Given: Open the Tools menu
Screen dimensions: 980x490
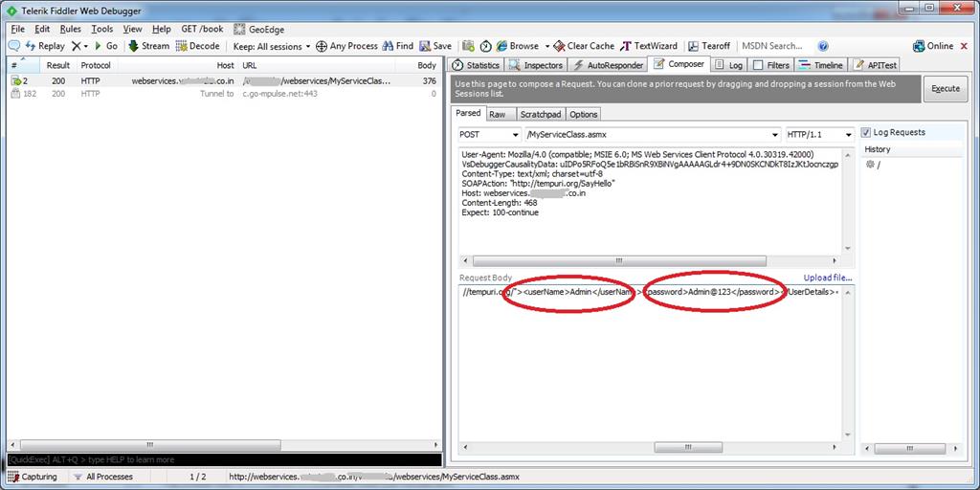Looking at the screenshot, I should pyautogui.click(x=101, y=30).
